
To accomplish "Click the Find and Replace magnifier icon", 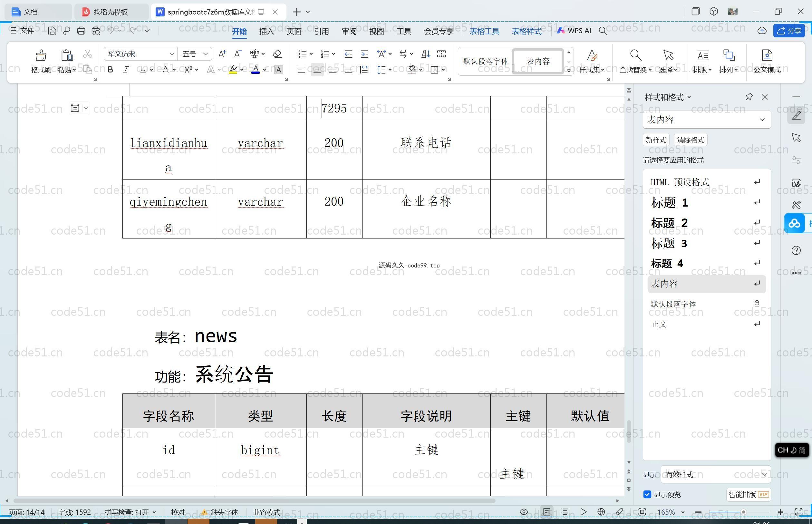I will pyautogui.click(x=635, y=55).
